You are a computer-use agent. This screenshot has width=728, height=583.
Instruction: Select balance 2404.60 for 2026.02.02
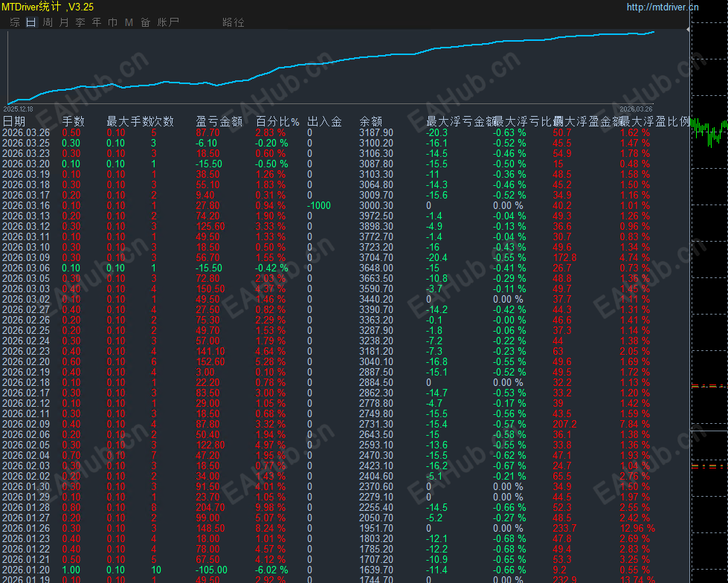[x=376, y=476]
